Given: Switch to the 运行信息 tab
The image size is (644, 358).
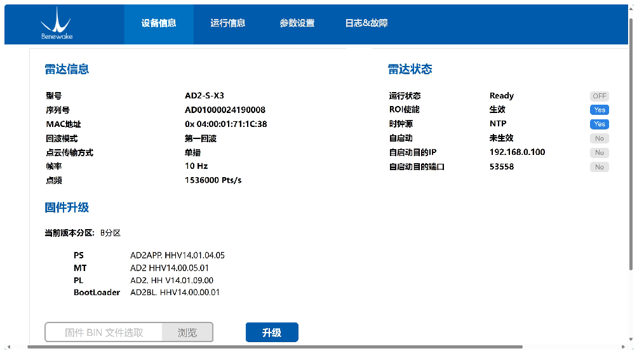Looking at the screenshot, I should [x=228, y=23].
